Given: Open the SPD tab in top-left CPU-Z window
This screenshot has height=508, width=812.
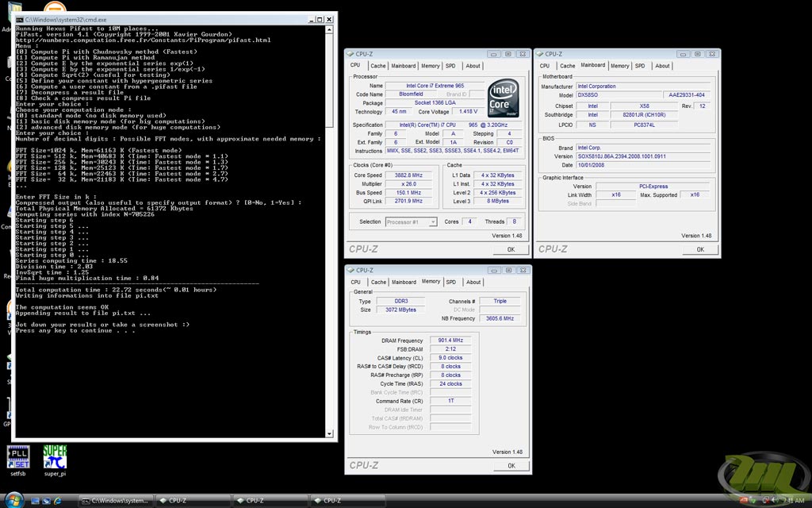Looking at the screenshot, I should [x=450, y=66].
